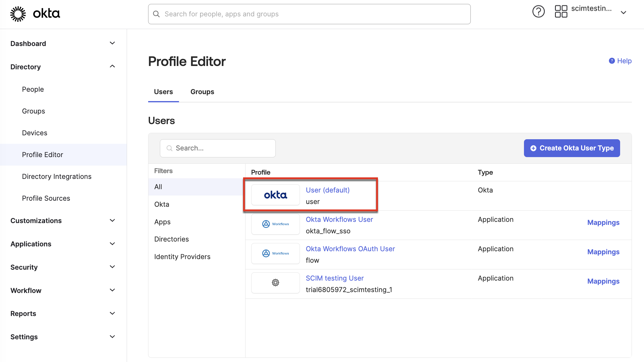Select the All filter option

tap(158, 187)
